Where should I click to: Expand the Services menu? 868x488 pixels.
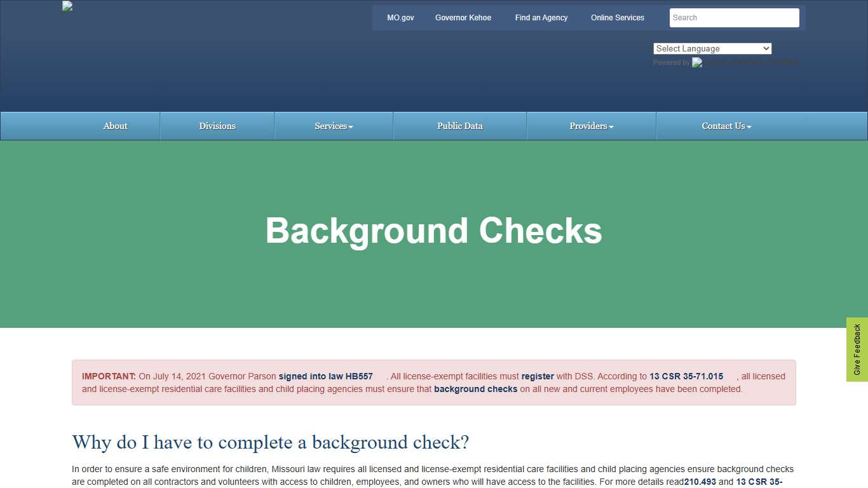[x=334, y=126]
